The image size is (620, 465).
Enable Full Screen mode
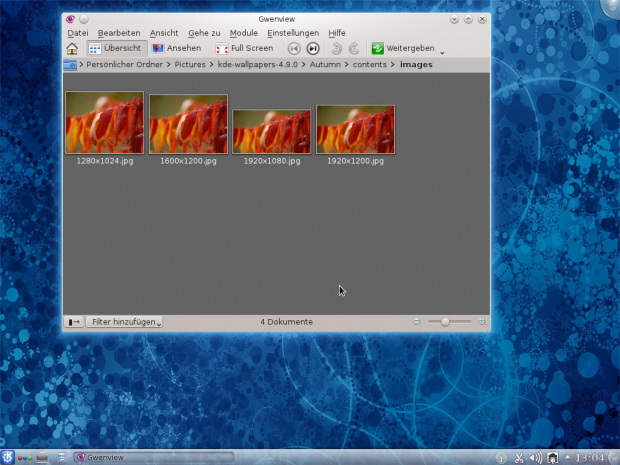tap(244, 48)
